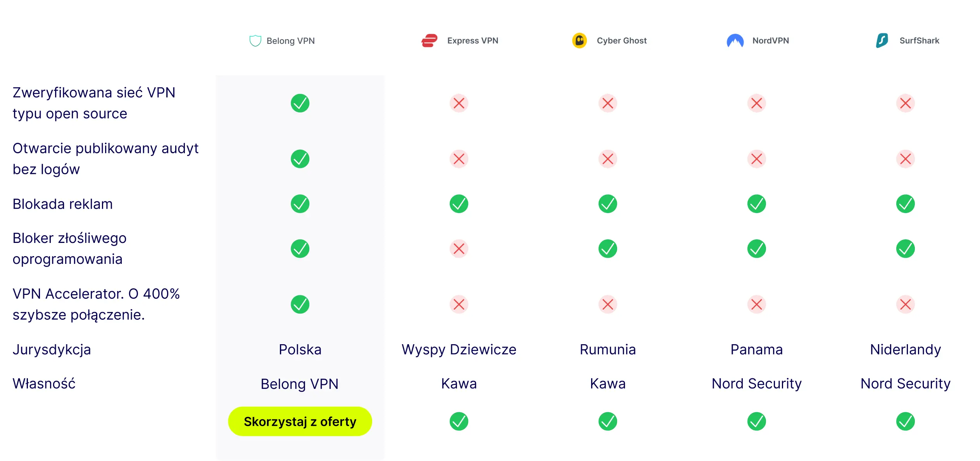Click the Belong VPN shield logo
980x461 pixels.
(255, 41)
